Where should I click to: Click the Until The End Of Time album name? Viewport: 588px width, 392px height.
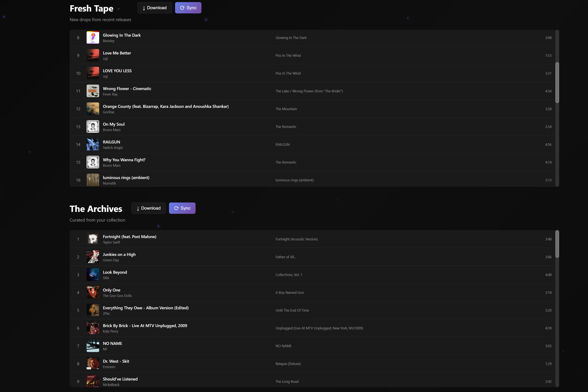click(x=292, y=310)
